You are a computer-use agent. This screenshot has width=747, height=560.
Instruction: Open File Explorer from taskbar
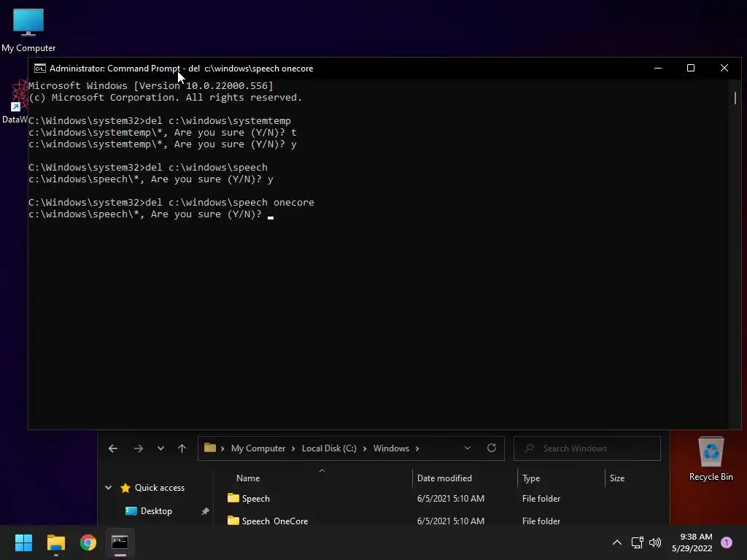(x=55, y=542)
